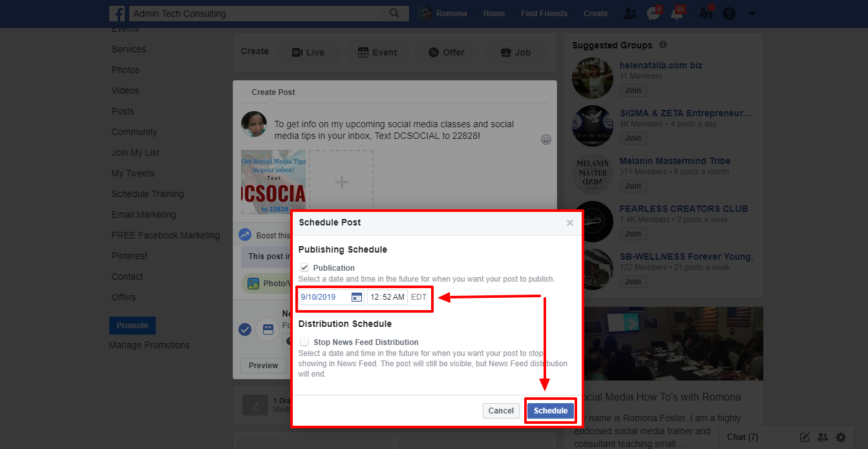
Task: Click the Facebook logo icon
Action: pos(117,14)
